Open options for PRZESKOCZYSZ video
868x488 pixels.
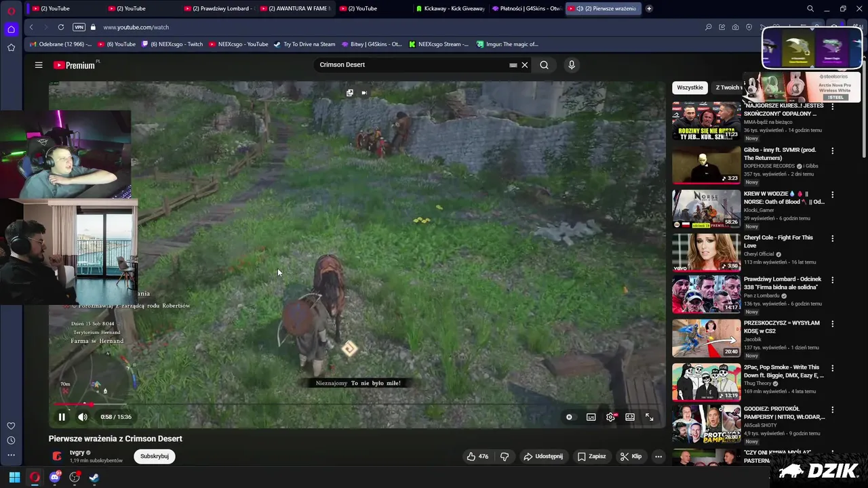pyautogui.click(x=833, y=324)
